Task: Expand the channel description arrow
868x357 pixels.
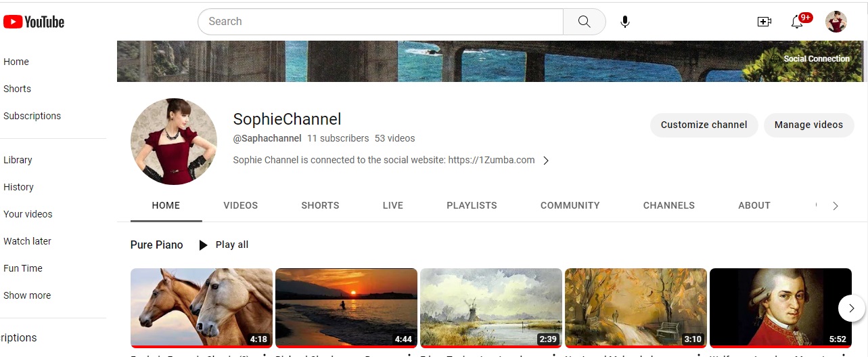Action: tap(546, 161)
